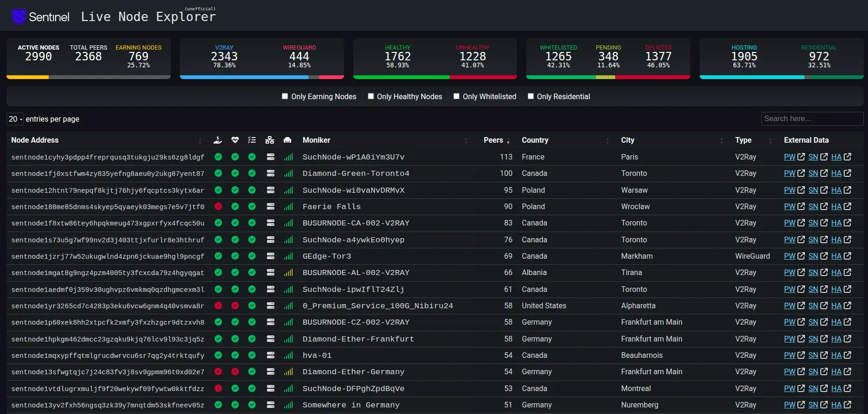868x414 pixels.
Task: Sort by the handshake status column icon
Action: 218,140
